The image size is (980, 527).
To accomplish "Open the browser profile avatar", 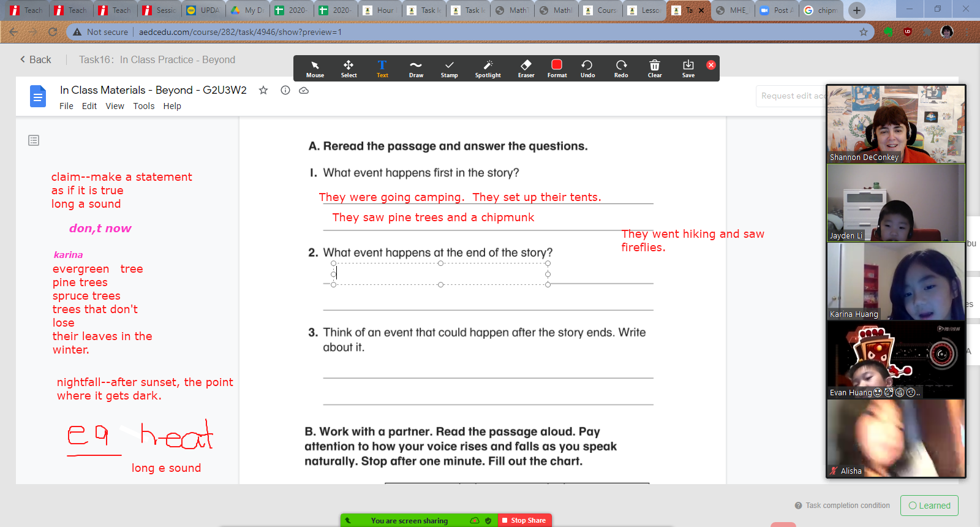I will pyautogui.click(x=947, y=32).
